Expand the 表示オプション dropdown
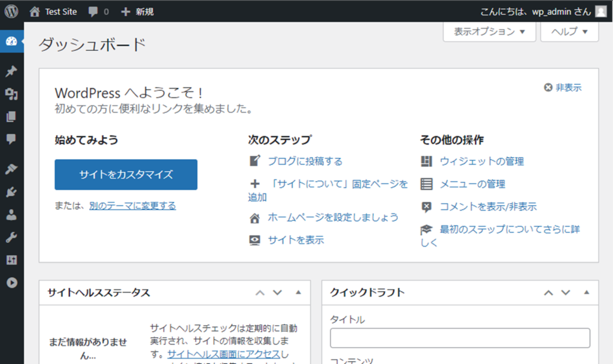The width and height of the screenshot is (613, 364). coord(490,32)
